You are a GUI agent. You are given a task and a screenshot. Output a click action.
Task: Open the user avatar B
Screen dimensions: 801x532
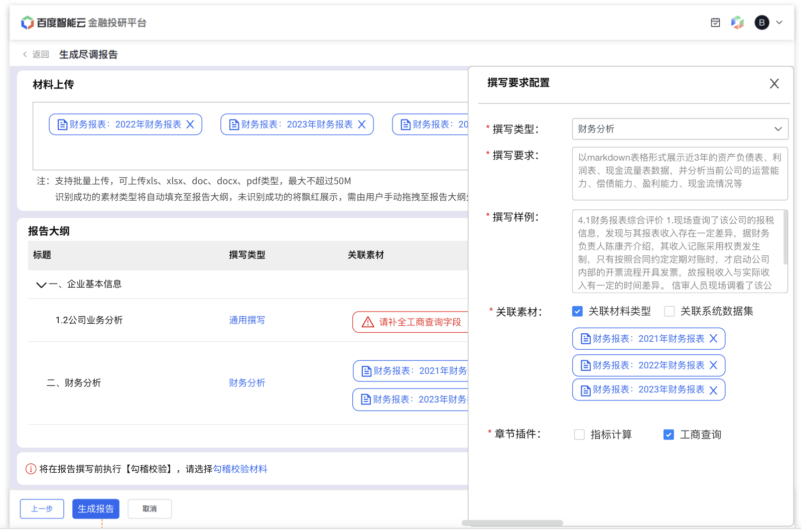[762, 23]
